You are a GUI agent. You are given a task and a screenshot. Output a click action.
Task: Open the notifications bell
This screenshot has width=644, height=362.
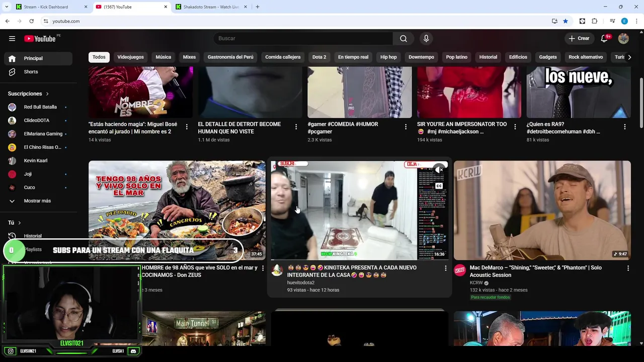[605, 39]
